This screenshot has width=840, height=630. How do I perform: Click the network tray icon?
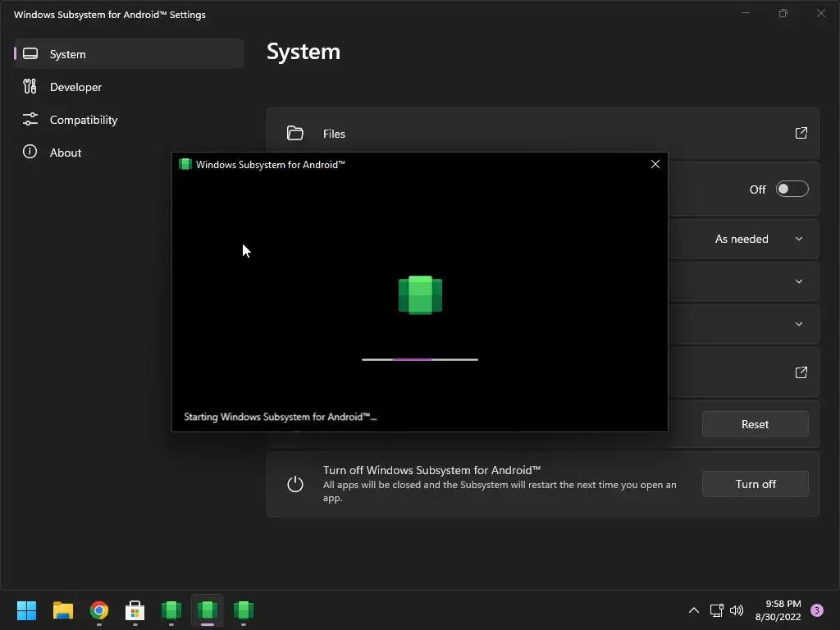pos(716,610)
